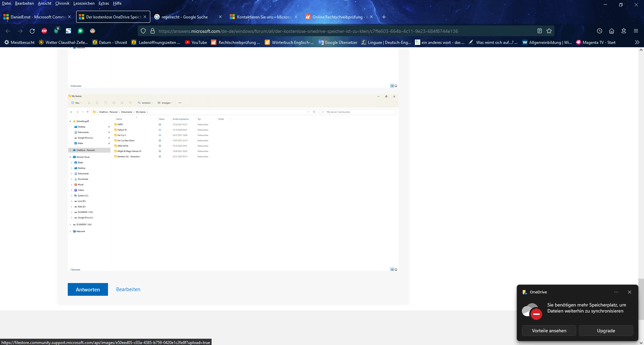Open the Datei menu

pos(6,3)
